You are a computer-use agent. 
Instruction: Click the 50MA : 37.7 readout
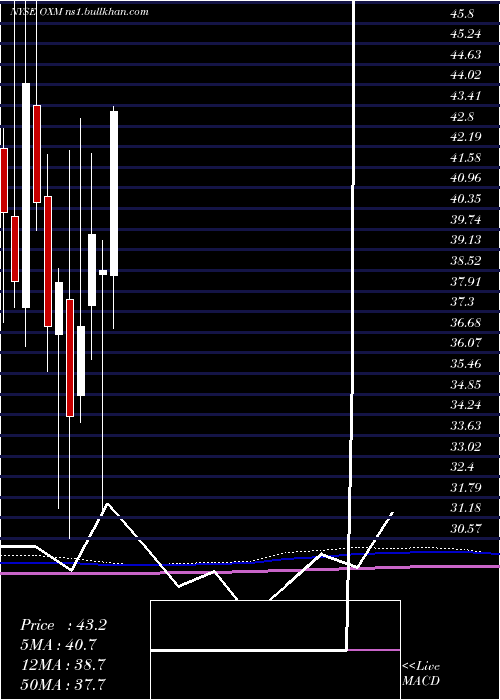[x=64, y=684]
